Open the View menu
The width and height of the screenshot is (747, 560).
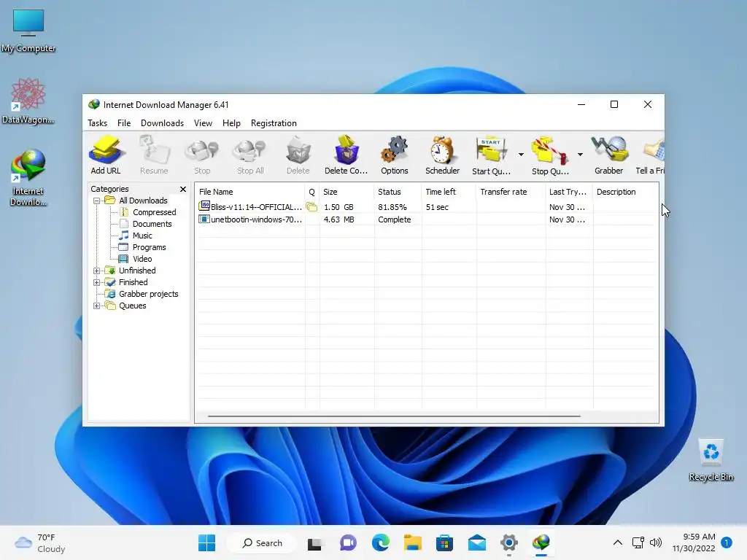tap(203, 122)
